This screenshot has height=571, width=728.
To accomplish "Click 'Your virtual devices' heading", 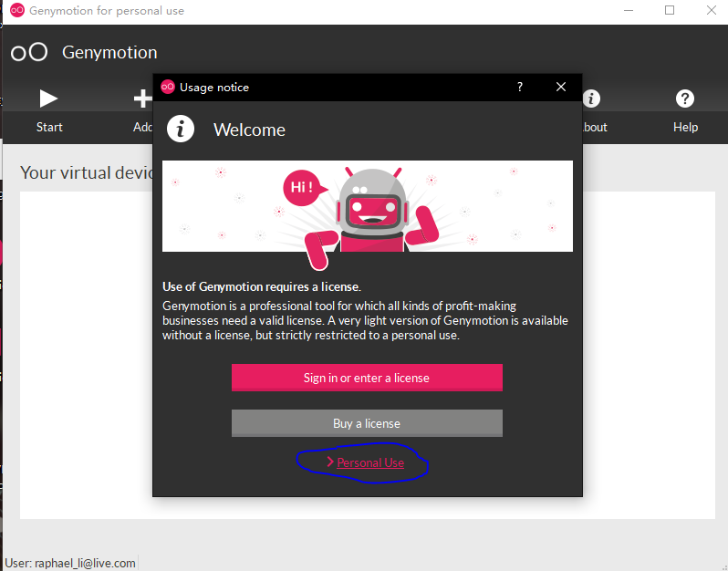I will coord(87,172).
